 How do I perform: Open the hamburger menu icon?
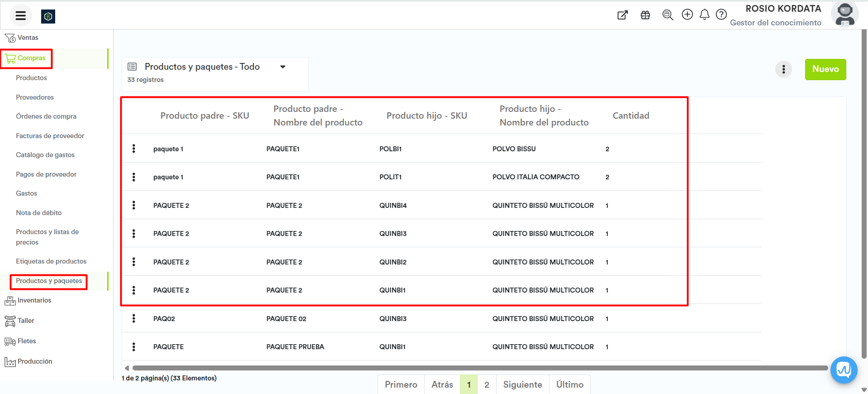[20, 16]
